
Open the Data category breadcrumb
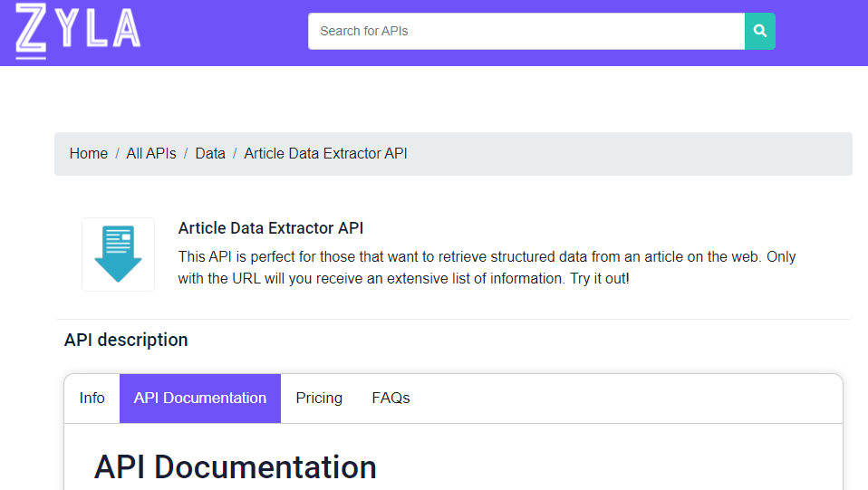[210, 153]
